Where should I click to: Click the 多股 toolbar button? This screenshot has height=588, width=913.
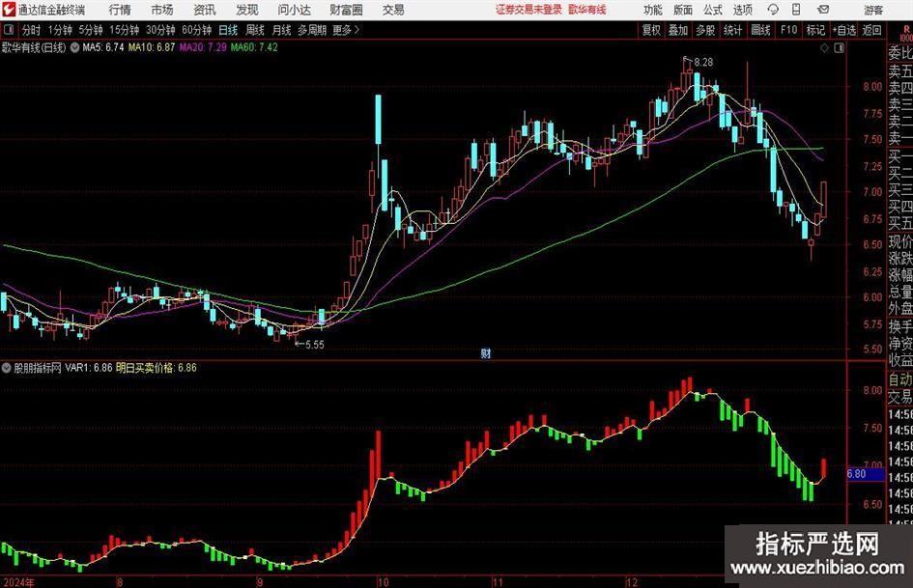tap(705, 30)
